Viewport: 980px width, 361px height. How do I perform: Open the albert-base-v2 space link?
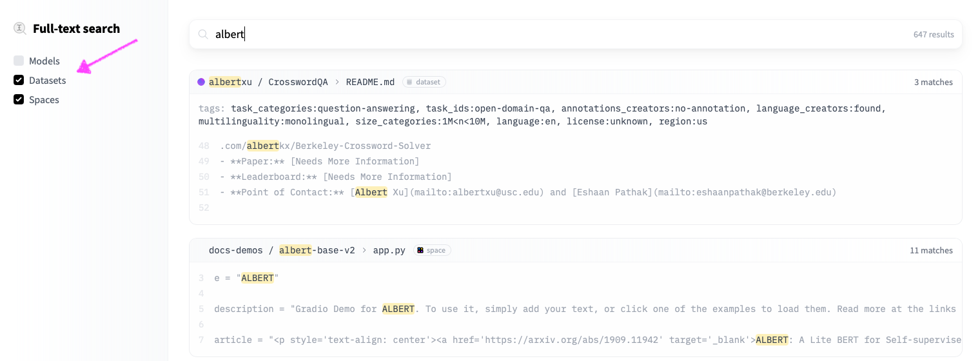pyautogui.click(x=317, y=250)
